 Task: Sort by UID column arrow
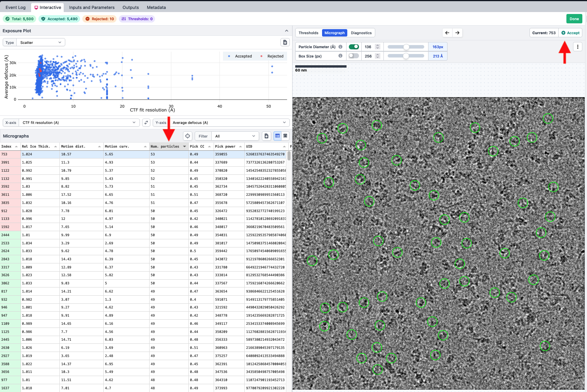pyautogui.click(x=284, y=146)
